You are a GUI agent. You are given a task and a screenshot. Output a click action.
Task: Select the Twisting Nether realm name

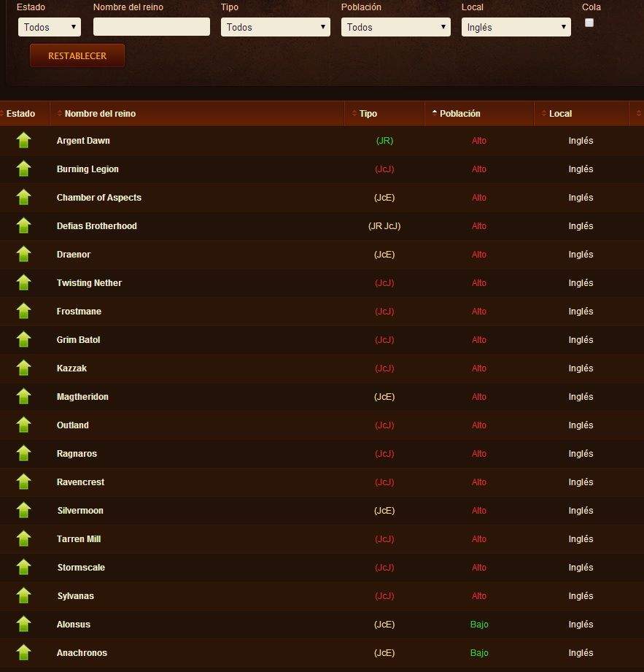89,283
